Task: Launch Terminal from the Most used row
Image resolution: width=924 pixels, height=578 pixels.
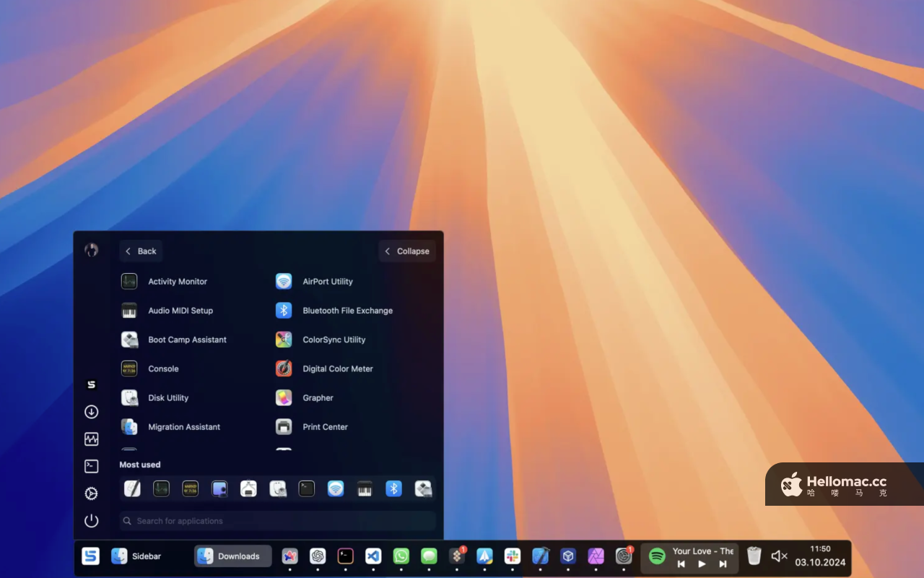Action: (x=307, y=489)
